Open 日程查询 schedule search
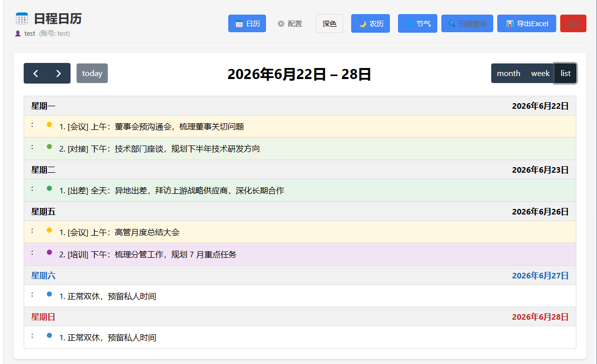Screen dimensions: 597x364 coord(467,24)
